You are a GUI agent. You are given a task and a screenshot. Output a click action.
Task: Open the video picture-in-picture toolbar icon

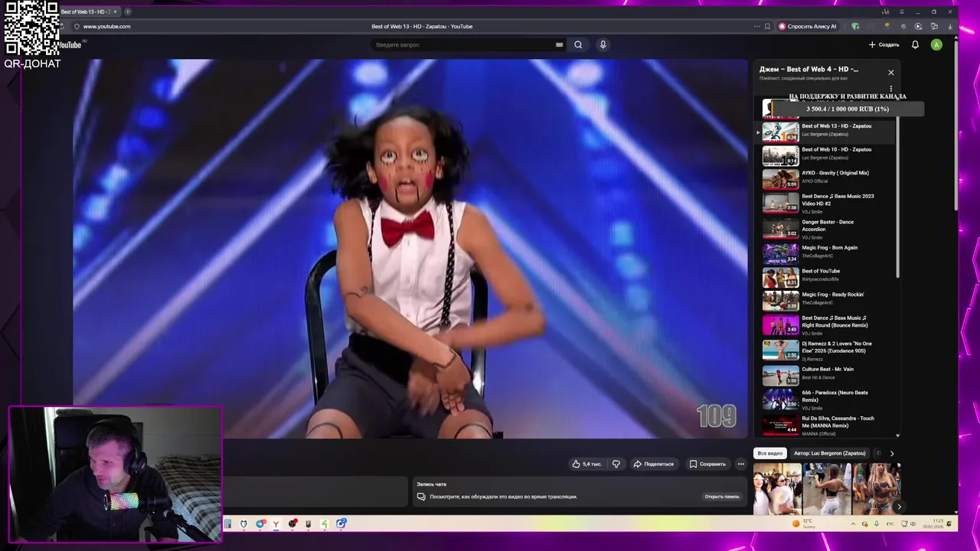(x=918, y=26)
